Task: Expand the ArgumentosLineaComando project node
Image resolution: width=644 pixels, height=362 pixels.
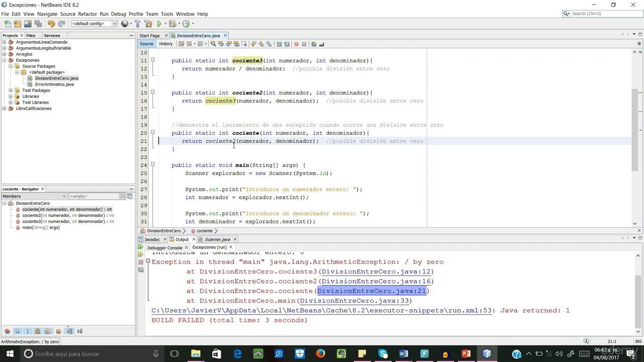Action: [x=4, y=42]
